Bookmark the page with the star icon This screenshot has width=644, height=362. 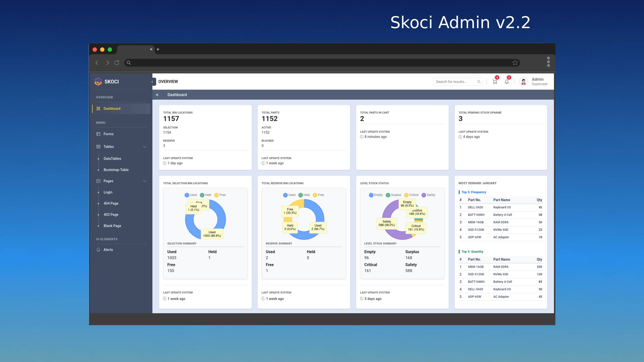[x=515, y=63]
